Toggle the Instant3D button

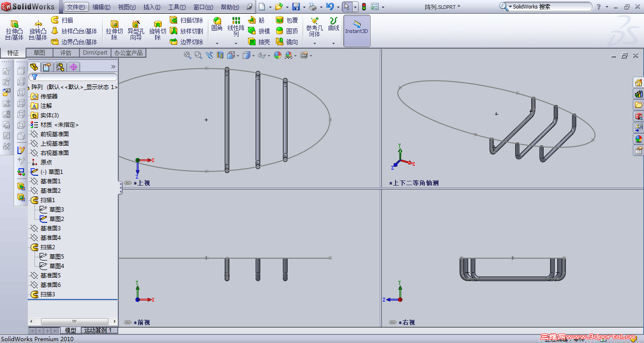tap(357, 31)
